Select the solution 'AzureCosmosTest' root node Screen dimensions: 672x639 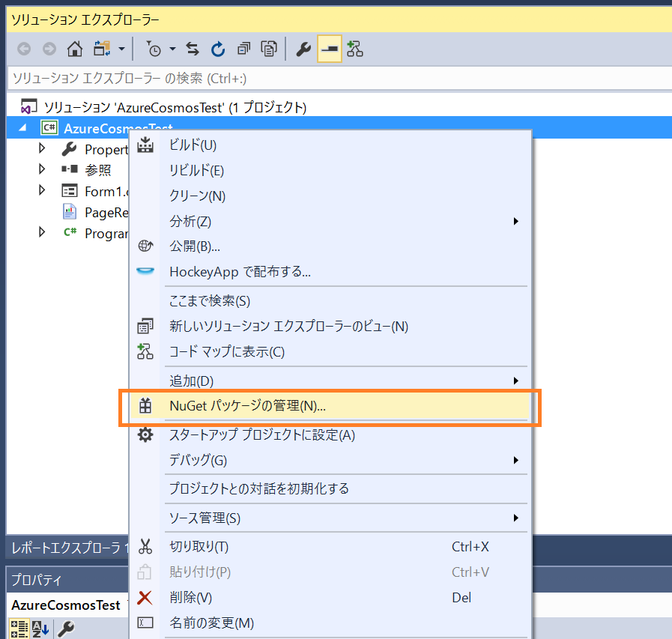coord(175,107)
